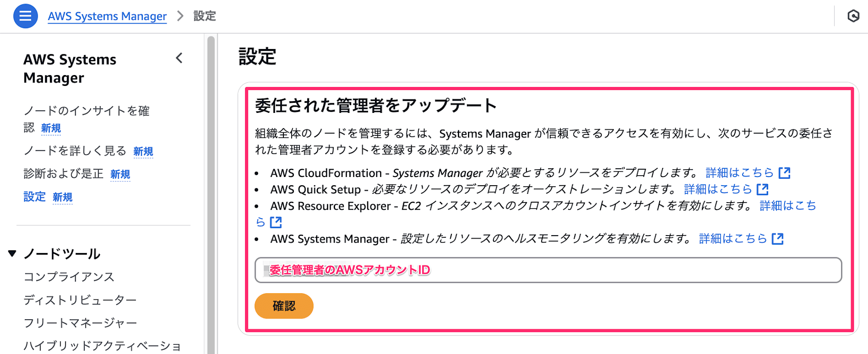Click 詳細はこちら link for AWS CloudFormation
Viewport: 868px width, 354px height.
coord(740,173)
